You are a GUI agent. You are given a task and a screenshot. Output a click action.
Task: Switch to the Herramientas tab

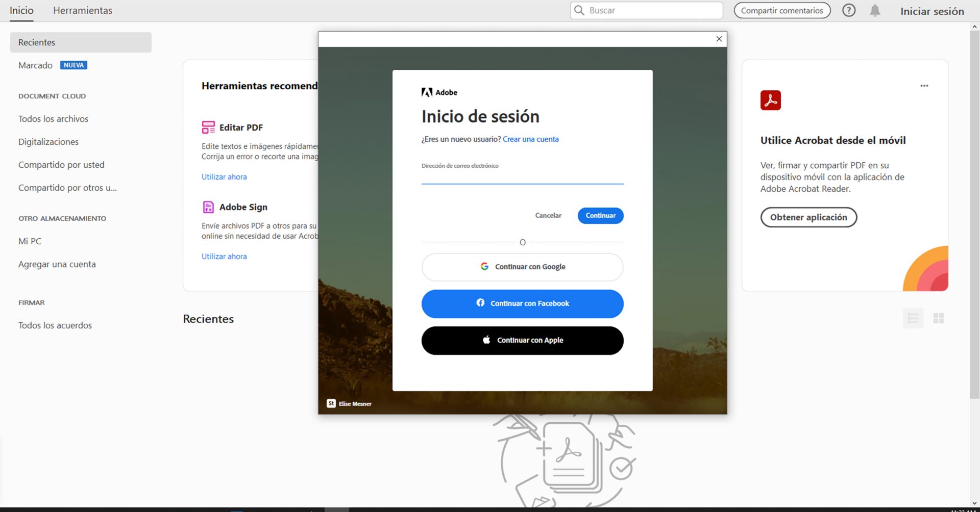point(82,10)
